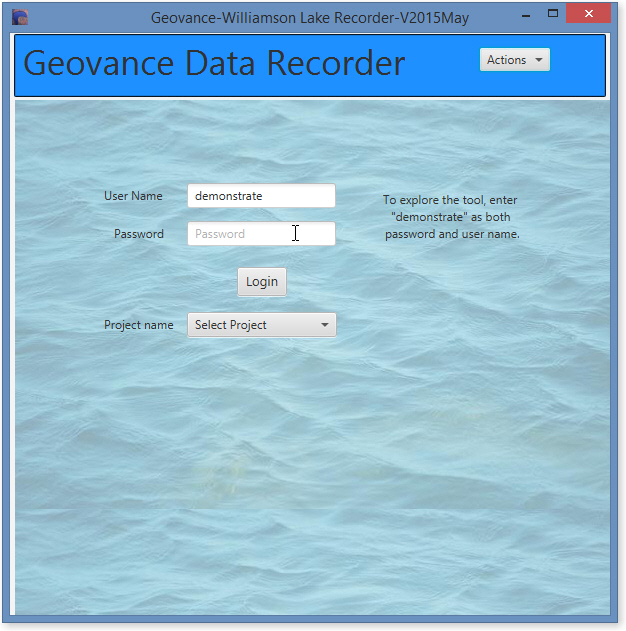Click the 'User Name' label

[133, 196]
